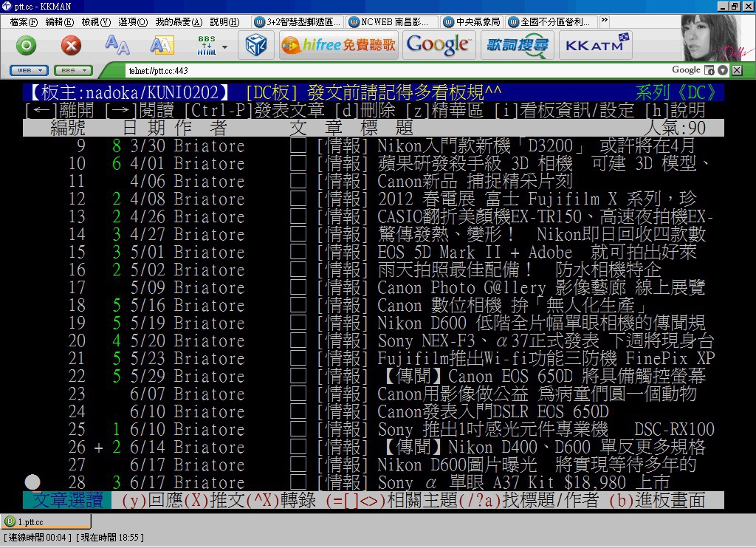
Task: Click the font size AA icon
Action: pyautogui.click(x=117, y=45)
